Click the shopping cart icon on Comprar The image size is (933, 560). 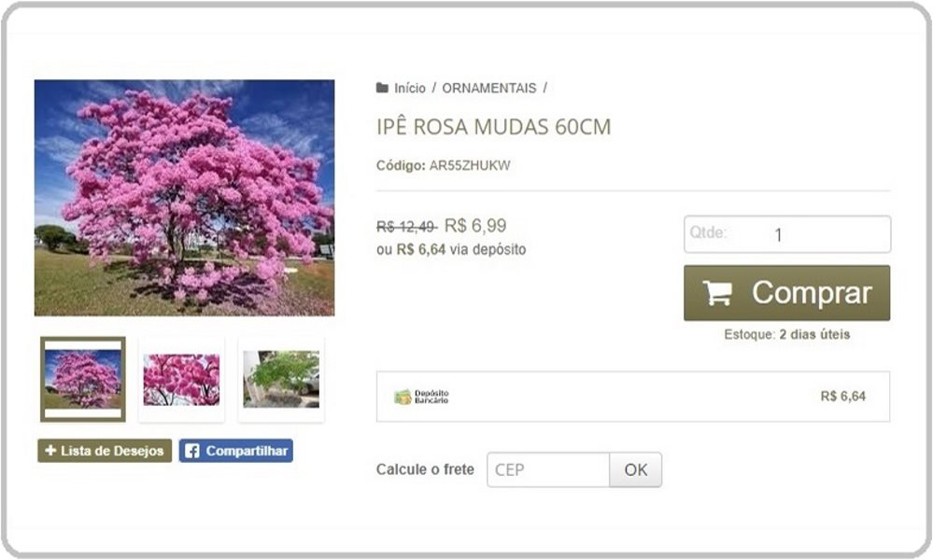[717, 293]
